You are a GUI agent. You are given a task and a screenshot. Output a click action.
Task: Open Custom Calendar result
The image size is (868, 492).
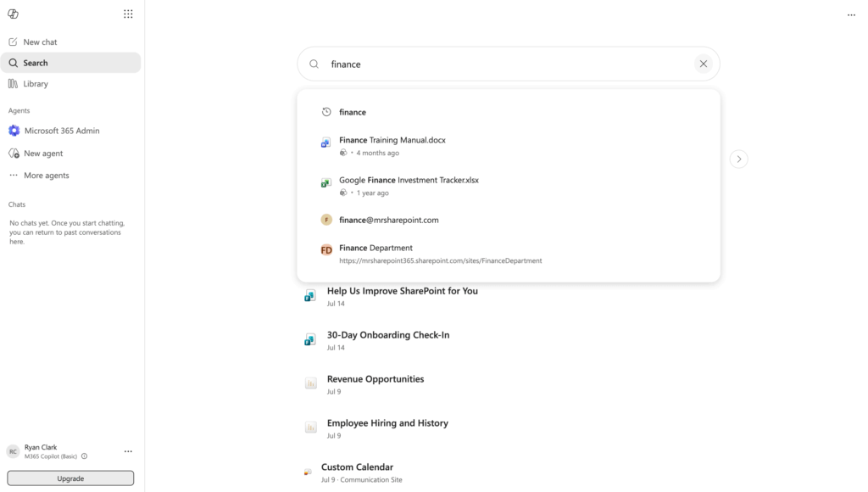[357, 467]
